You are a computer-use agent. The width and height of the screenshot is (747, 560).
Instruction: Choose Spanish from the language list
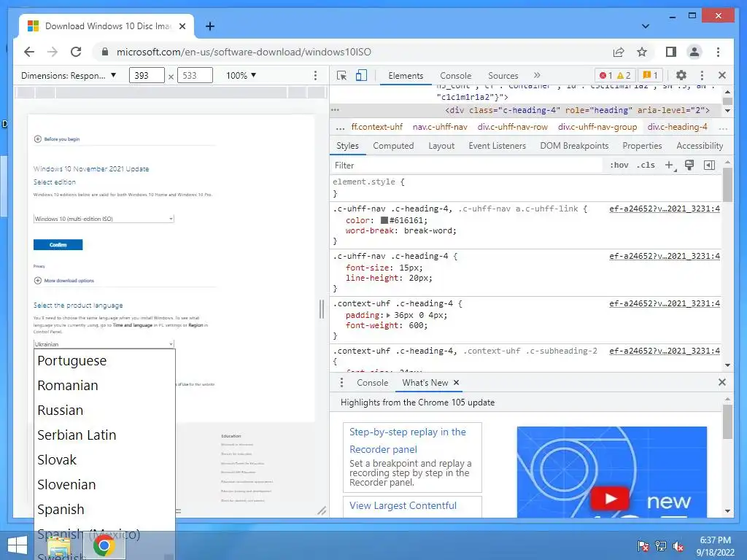(x=105, y=510)
